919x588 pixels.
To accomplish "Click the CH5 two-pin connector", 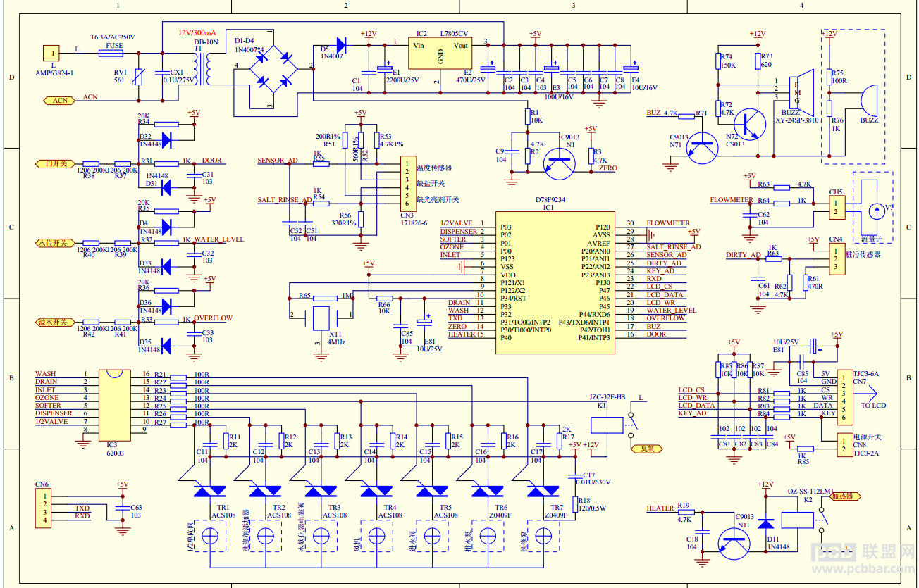I will pos(837,207).
